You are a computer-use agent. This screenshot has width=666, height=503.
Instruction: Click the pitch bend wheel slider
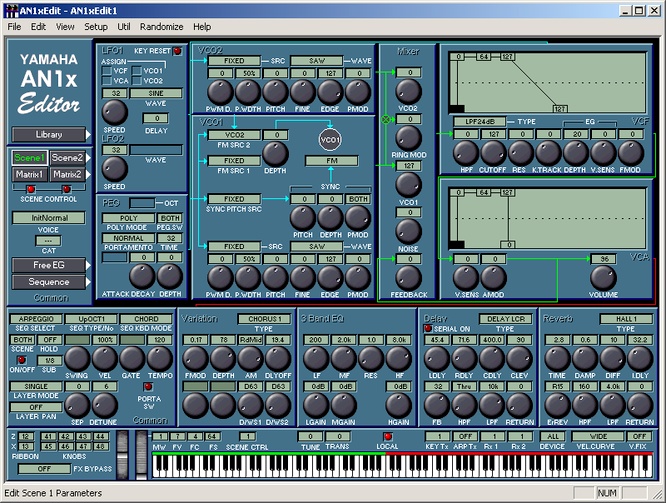pyautogui.click(x=122, y=455)
